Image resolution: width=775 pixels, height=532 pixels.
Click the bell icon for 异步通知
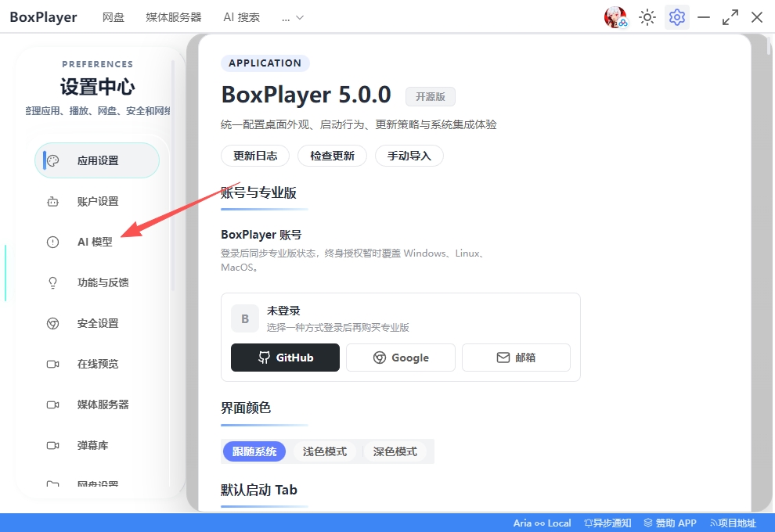[588, 523]
